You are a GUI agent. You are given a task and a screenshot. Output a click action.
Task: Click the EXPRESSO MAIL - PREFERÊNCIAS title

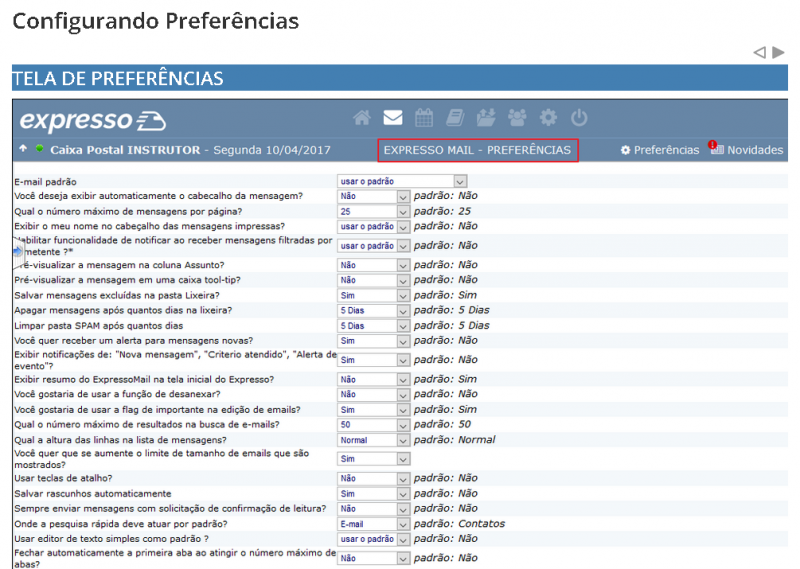click(x=478, y=150)
